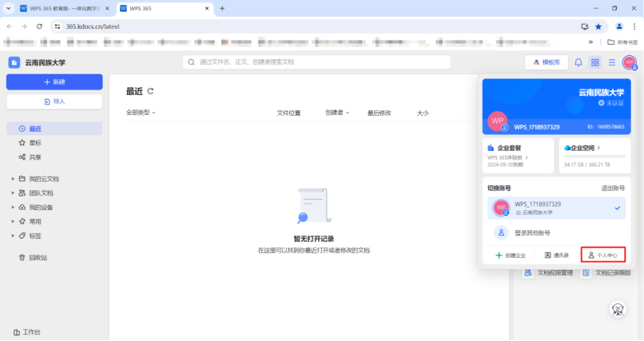The image size is (644, 341).
Task: Click the 导入 import button
Action: coord(54,101)
